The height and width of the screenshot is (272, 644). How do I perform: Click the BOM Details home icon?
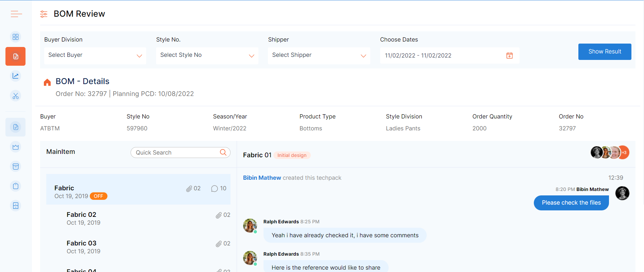tap(47, 82)
